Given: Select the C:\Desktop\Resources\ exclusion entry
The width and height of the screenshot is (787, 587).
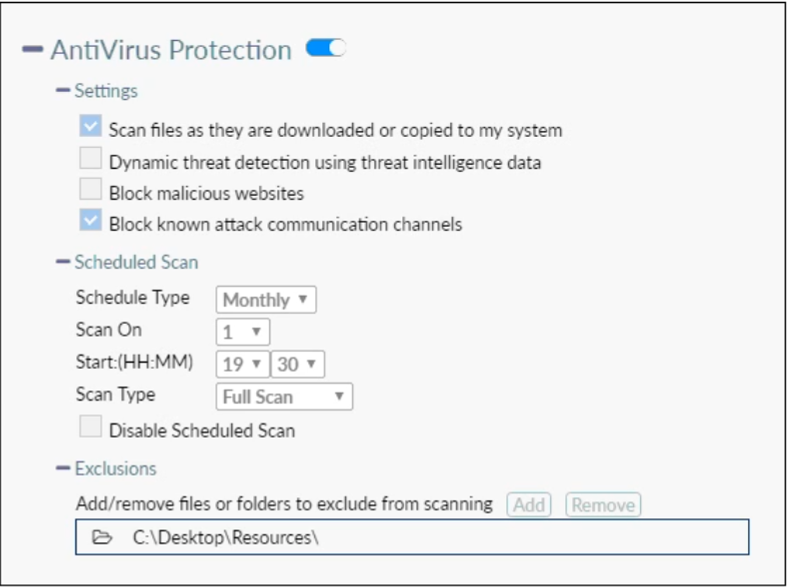Looking at the screenshot, I should click(x=225, y=537).
